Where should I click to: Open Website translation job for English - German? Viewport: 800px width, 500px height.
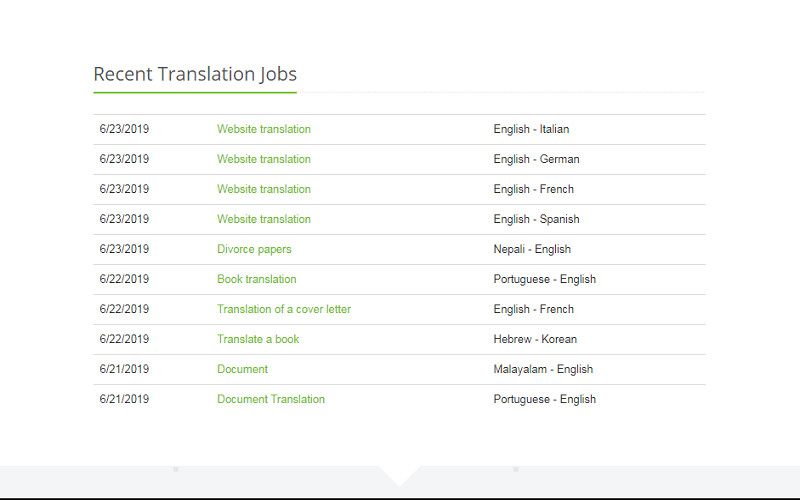[x=263, y=159]
